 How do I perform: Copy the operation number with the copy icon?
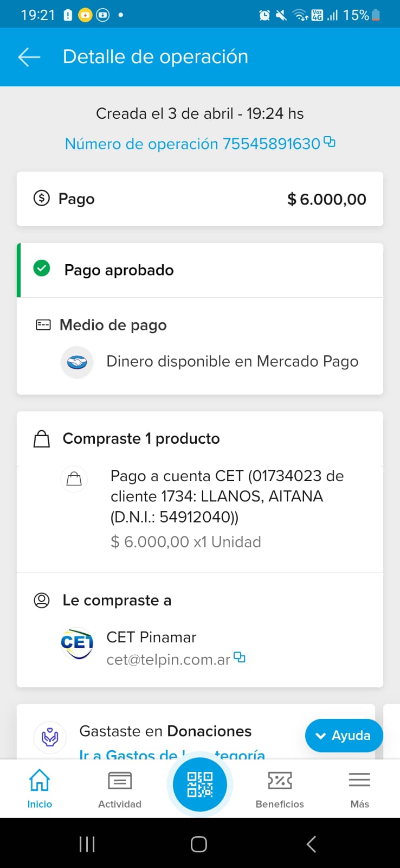[x=329, y=142]
